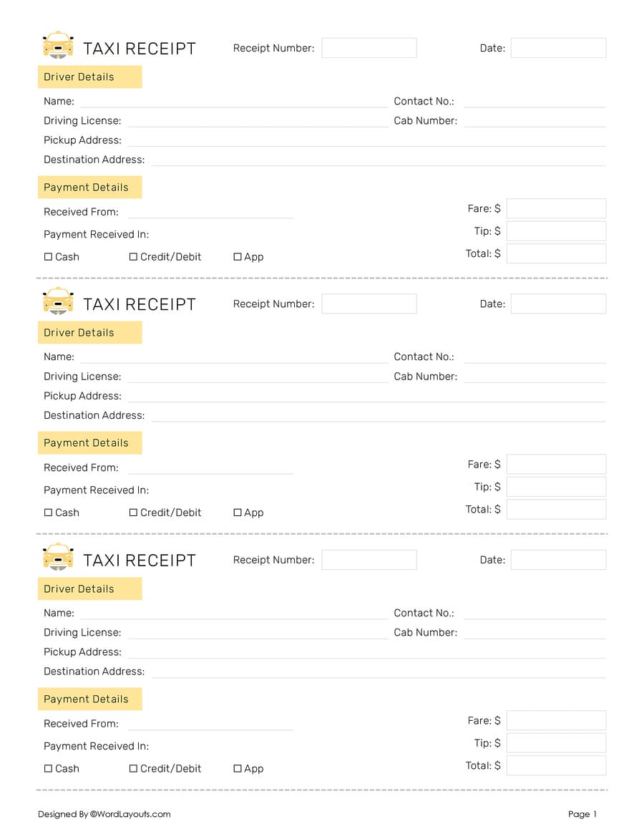Click the taxi car icon on the third receipt
644x834 pixels.
pyautogui.click(x=57, y=558)
